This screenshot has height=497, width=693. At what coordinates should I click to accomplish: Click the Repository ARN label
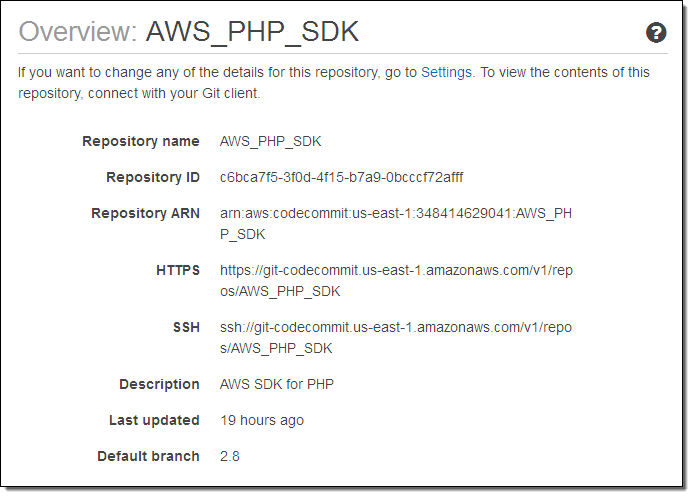point(145,213)
